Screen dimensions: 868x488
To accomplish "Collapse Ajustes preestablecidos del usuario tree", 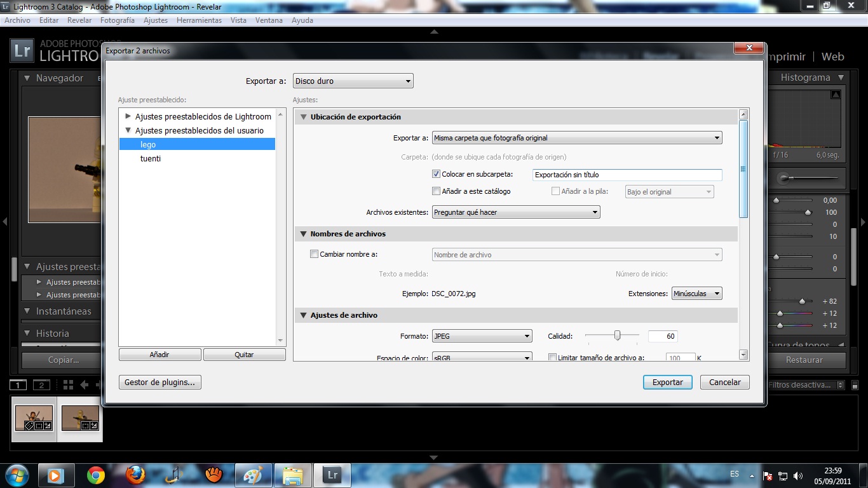I will coord(128,130).
